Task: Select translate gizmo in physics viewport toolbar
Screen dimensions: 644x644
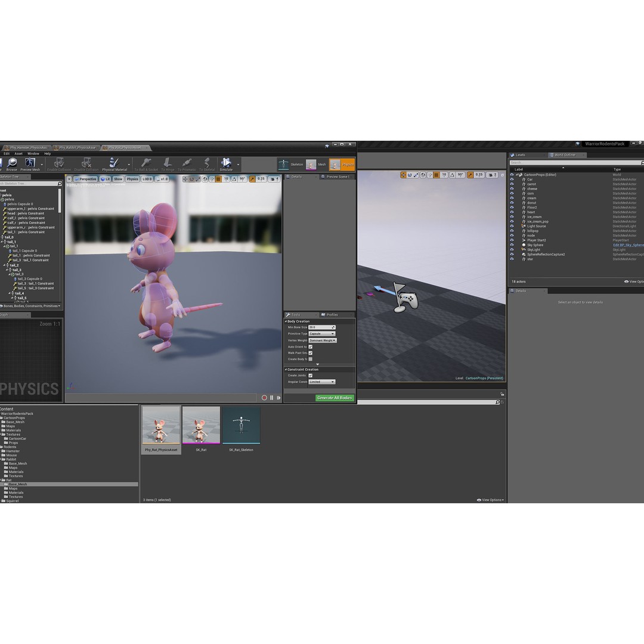Action: (x=185, y=179)
